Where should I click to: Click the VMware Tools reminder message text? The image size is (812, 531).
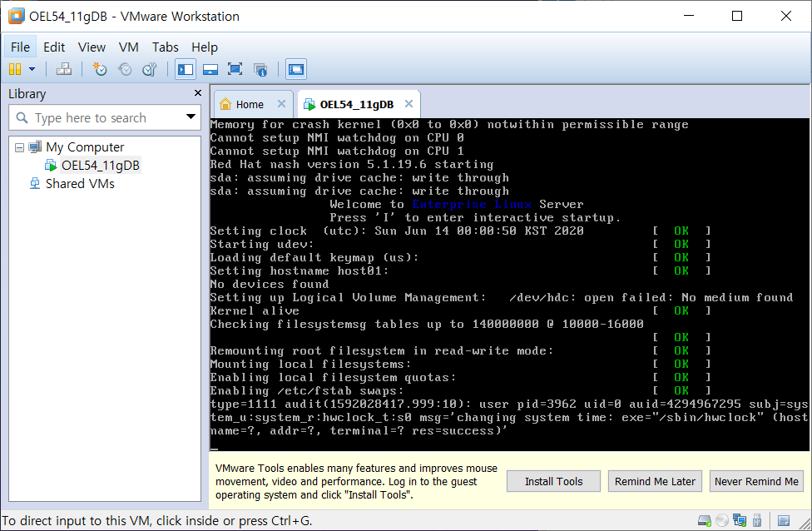point(356,481)
